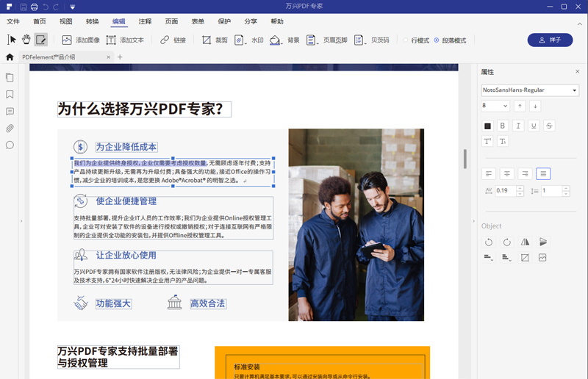Screen dimensions: 588x379
Task: Collapse the right properties panel arrow
Action: pyautogui.click(x=473, y=221)
